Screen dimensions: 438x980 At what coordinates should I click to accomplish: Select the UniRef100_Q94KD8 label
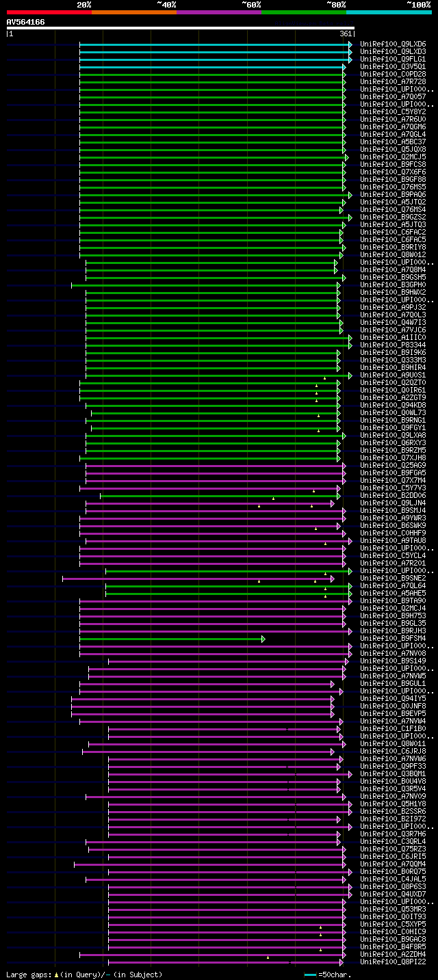(393, 406)
